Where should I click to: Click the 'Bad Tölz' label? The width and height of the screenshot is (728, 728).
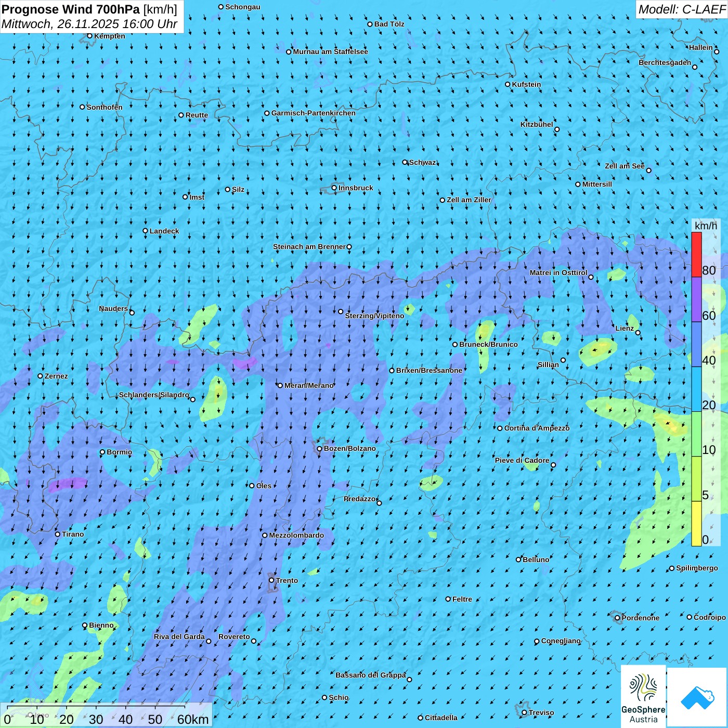(x=389, y=24)
